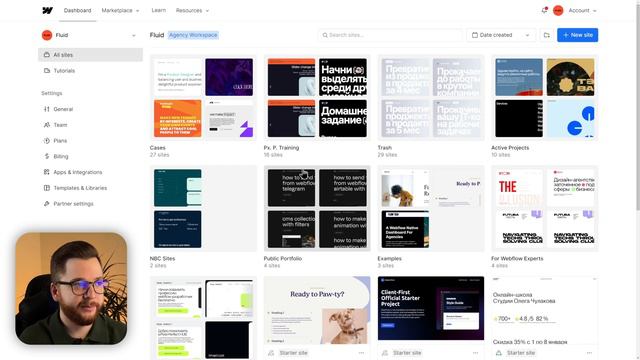Open the options menu for the online school site
Image resolution: width=640 pixels, height=360 pixels.
pyautogui.click(x=589, y=353)
